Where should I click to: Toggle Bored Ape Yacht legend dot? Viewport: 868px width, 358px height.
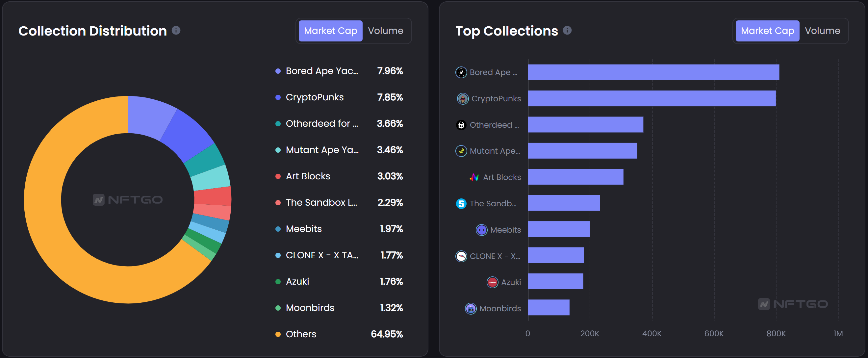(278, 71)
